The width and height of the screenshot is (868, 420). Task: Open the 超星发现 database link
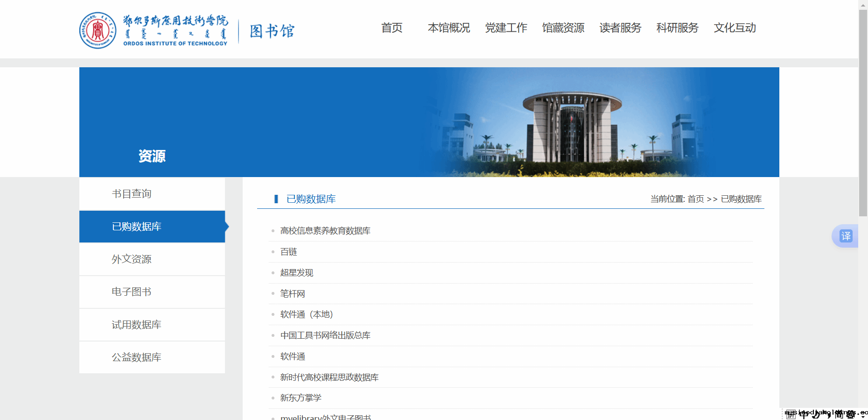(297, 273)
